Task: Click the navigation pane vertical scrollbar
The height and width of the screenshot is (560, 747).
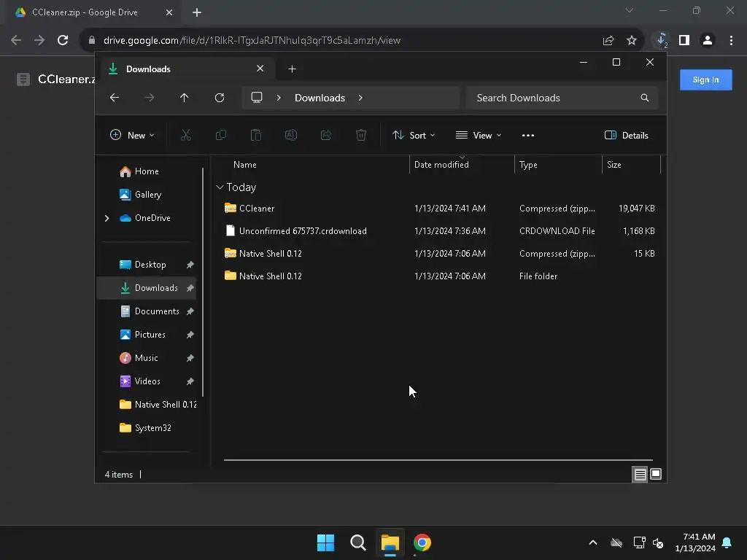Action: point(203,281)
